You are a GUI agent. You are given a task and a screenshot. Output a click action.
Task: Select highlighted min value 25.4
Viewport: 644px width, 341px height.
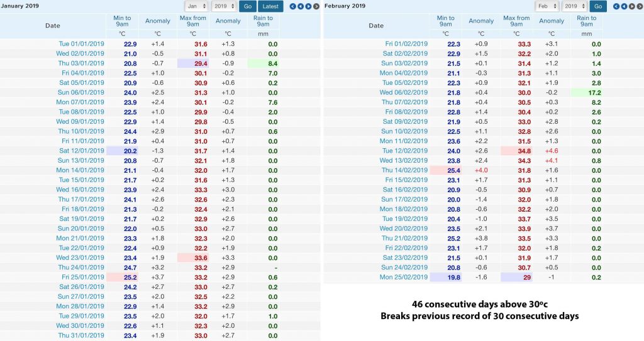[454, 170]
